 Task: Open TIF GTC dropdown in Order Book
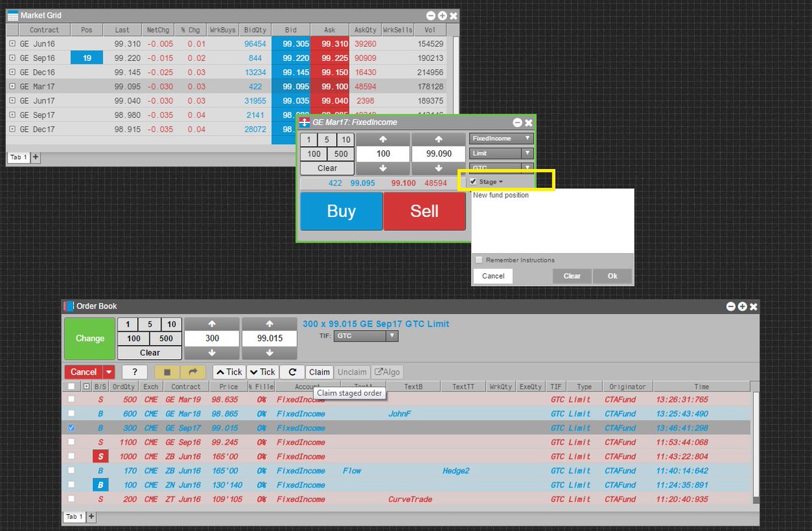pyautogui.click(x=366, y=336)
